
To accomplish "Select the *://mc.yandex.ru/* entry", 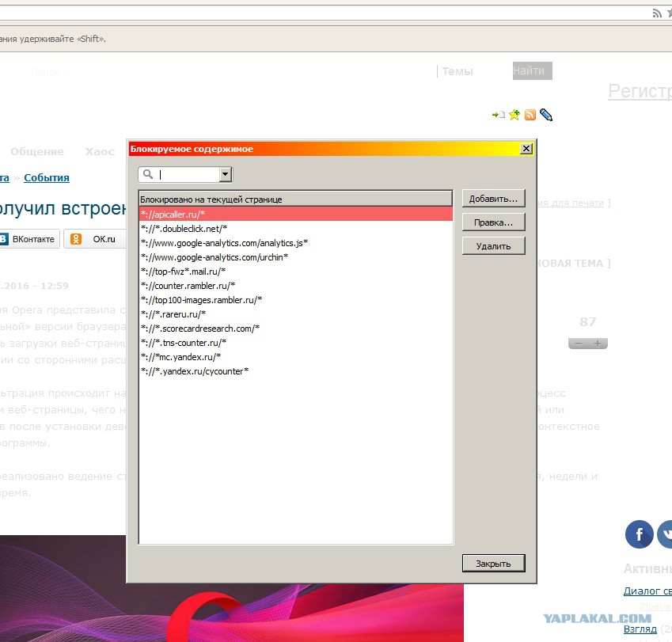I will click(180, 356).
